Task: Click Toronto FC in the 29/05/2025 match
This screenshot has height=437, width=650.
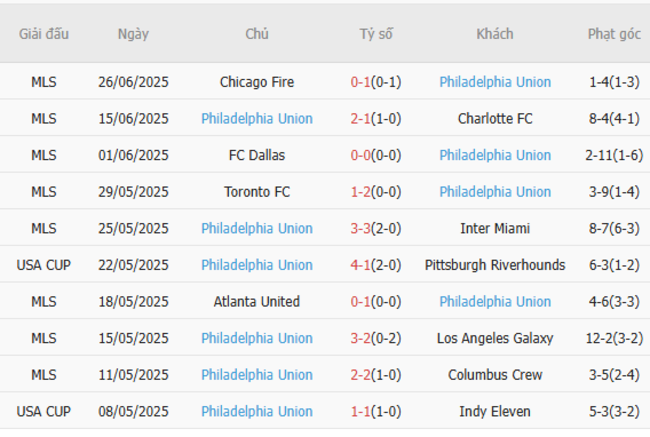Action: click(257, 191)
